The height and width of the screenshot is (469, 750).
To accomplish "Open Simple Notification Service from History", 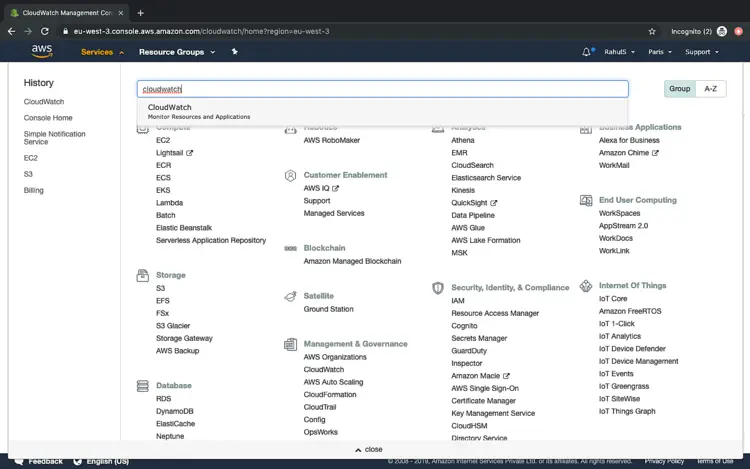I will [55, 138].
